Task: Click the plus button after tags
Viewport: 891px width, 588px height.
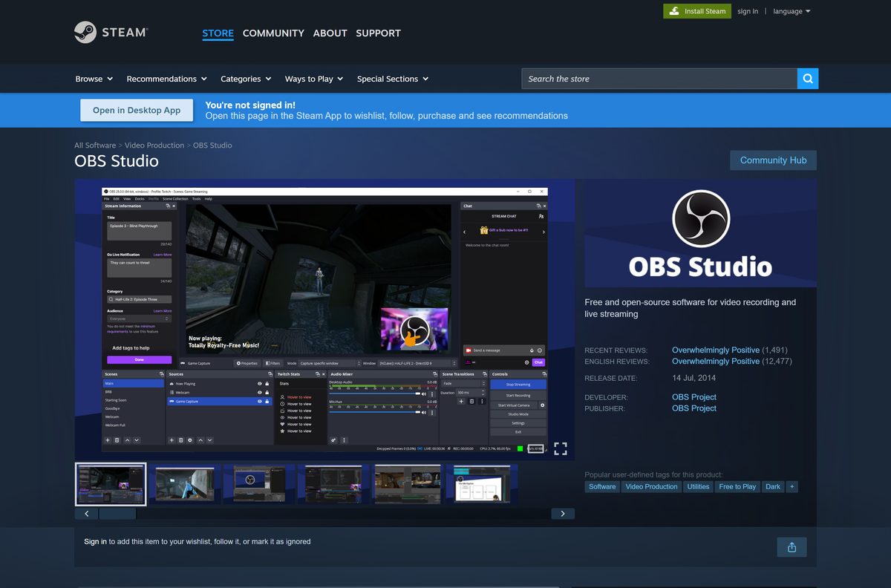Action: pos(792,486)
